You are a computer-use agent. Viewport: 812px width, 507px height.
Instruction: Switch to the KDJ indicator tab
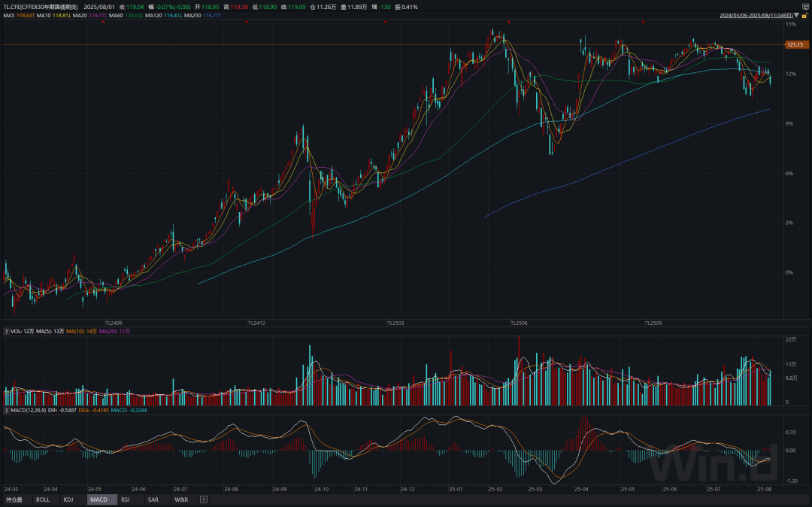coord(68,499)
